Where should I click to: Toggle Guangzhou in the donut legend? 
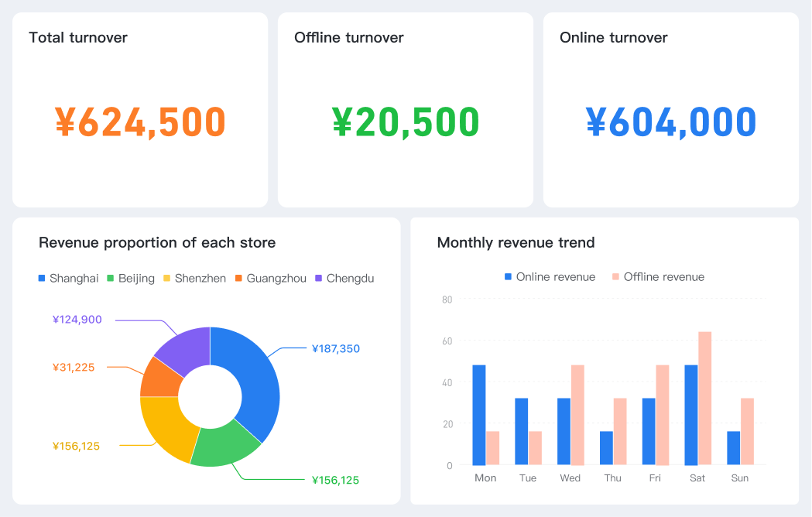[270, 278]
